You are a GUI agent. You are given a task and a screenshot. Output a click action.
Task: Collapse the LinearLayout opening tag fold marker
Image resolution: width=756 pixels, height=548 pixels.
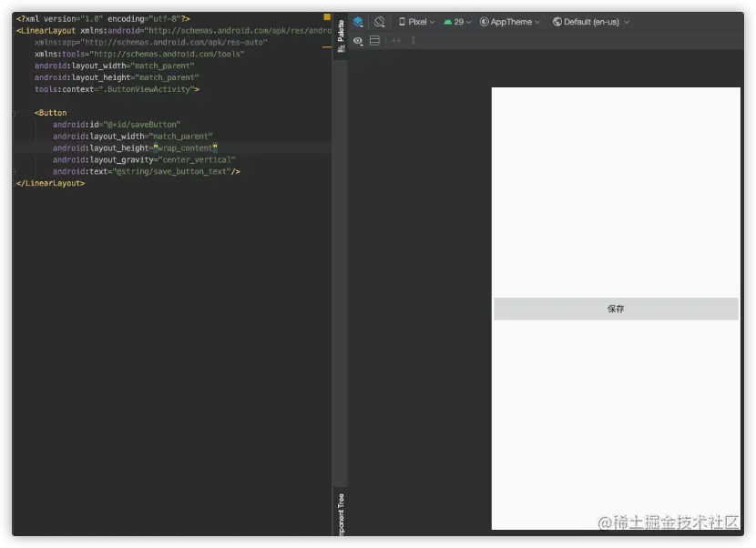(14, 31)
